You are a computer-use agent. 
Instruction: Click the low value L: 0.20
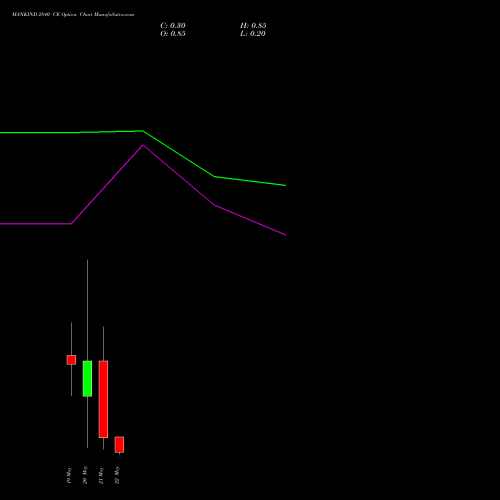(x=253, y=34)
